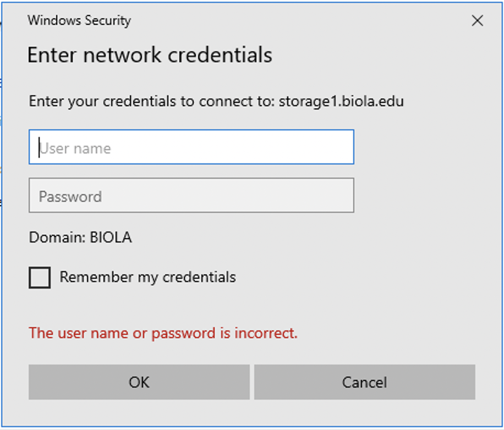Click the 'Windows Security' title text
The width and height of the screenshot is (504, 430).
click(x=79, y=20)
